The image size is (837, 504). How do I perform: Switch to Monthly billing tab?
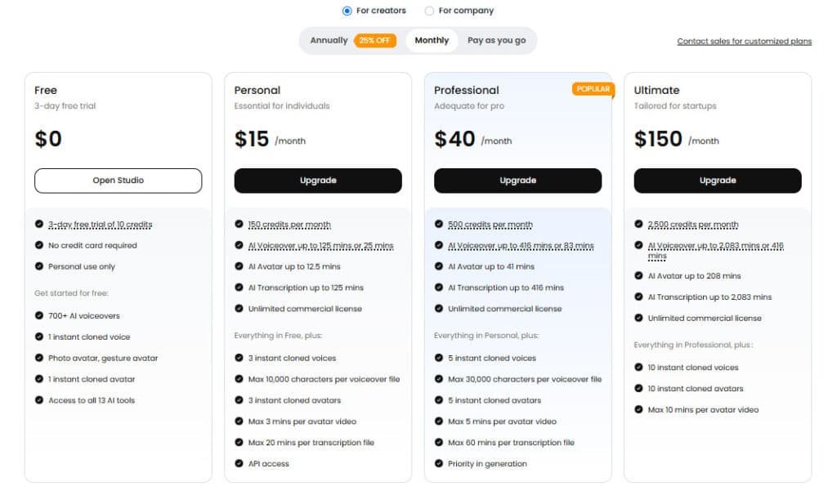(x=432, y=40)
